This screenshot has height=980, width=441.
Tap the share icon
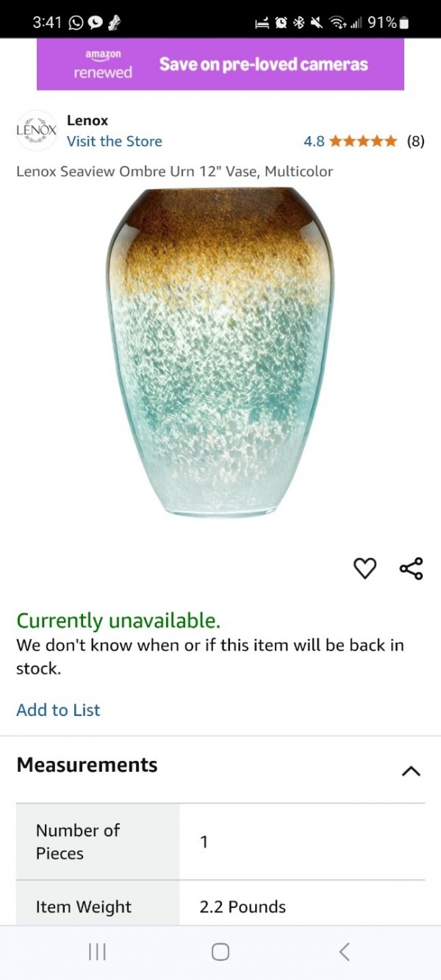tap(411, 568)
